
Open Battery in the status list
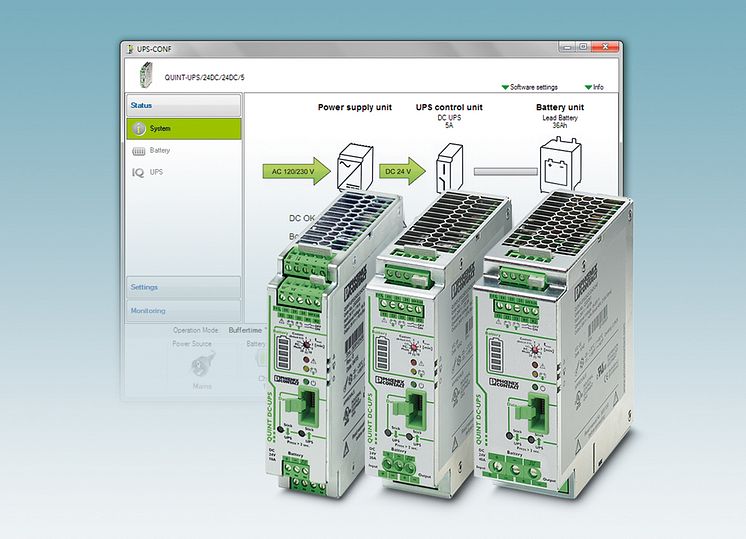coord(159,150)
